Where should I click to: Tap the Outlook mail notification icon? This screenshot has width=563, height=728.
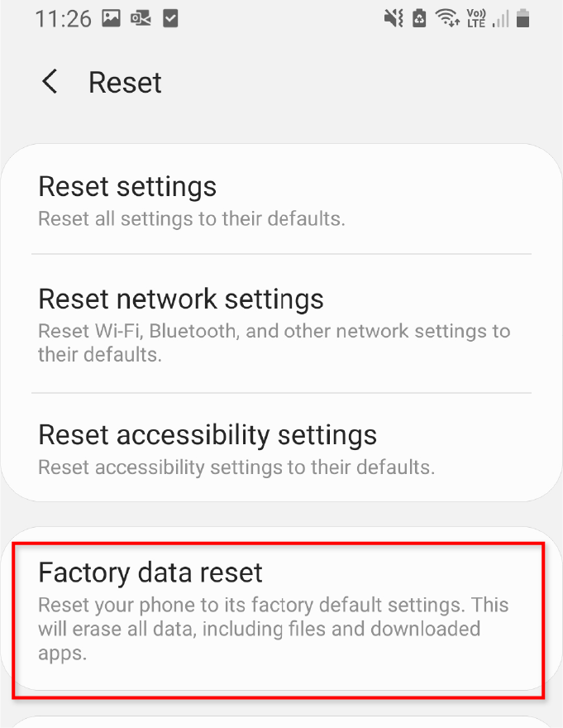pos(141,18)
